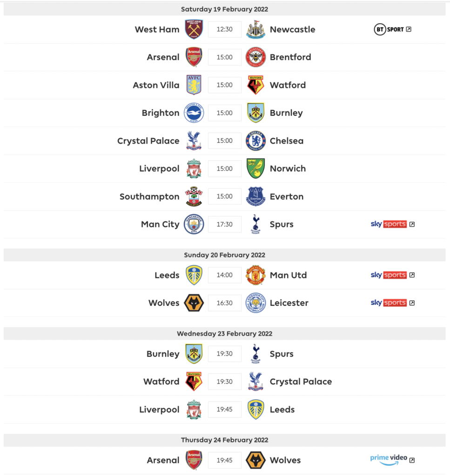Click the 16:30 kickoff for Wolves vs Leicester

click(225, 303)
